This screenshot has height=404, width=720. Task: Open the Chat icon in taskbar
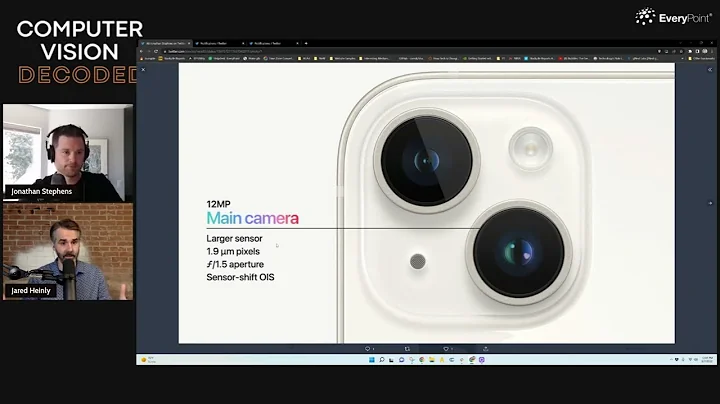(401, 360)
